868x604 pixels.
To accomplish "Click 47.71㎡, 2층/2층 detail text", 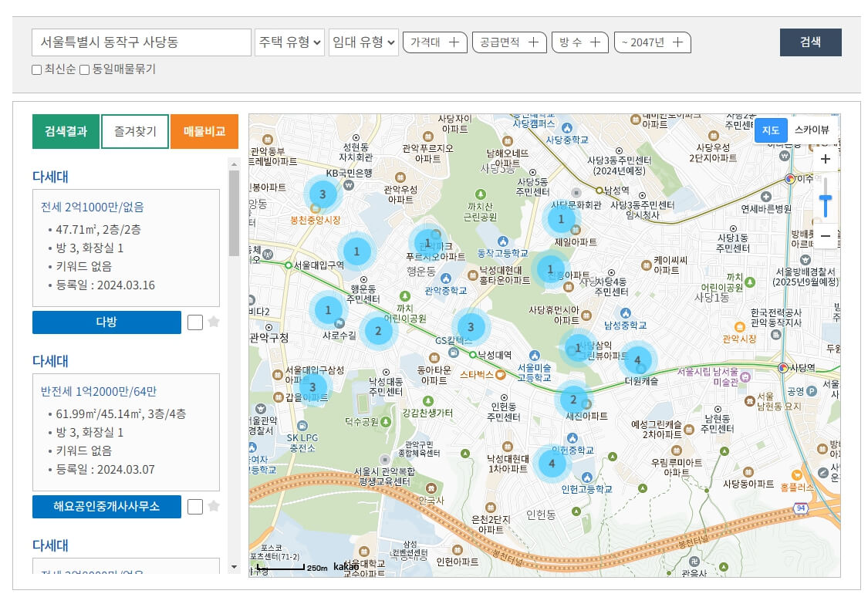I will click(98, 229).
